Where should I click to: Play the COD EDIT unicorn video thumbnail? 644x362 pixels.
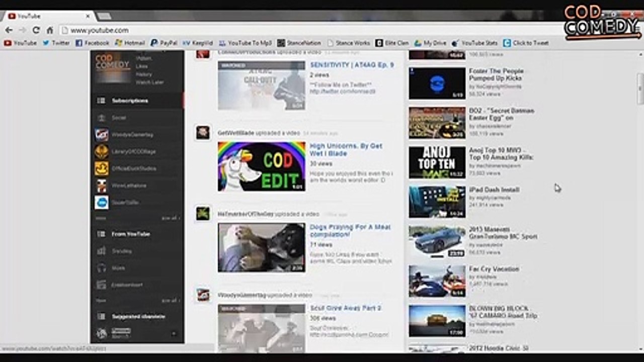pyautogui.click(x=262, y=166)
